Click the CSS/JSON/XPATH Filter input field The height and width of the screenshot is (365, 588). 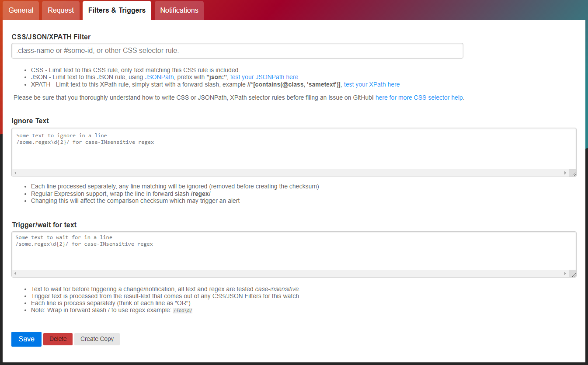(237, 51)
